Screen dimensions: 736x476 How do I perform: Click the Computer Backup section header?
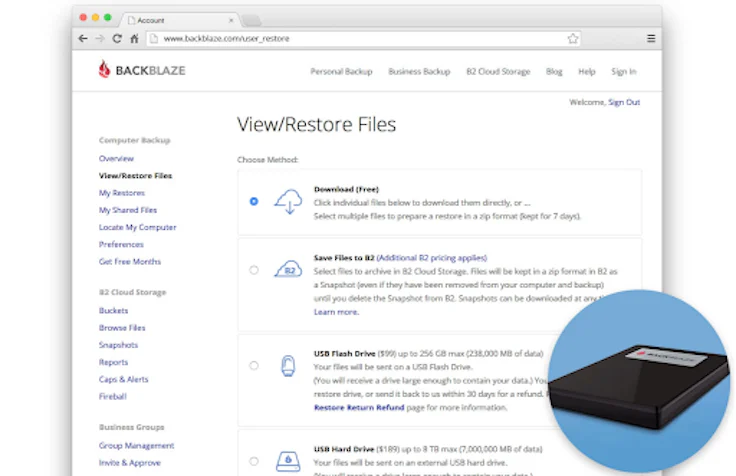(x=134, y=140)
